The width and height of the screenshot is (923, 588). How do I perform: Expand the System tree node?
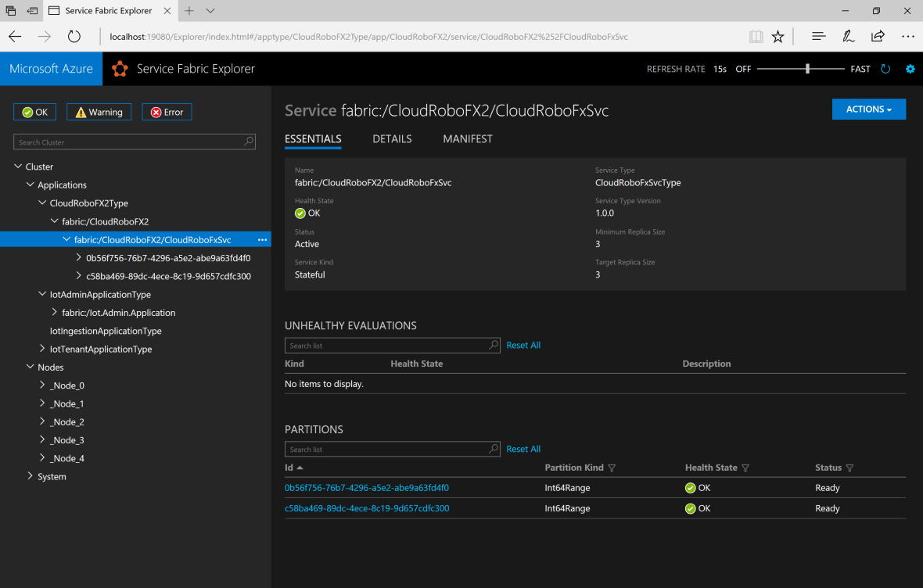31,476
